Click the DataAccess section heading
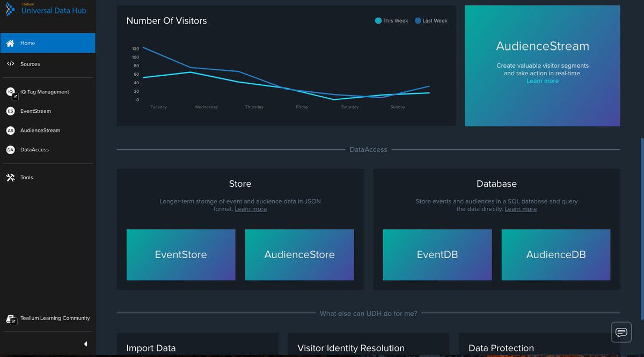Image resolution: width=644 pixels, height=357 pixels. (368, 150)
